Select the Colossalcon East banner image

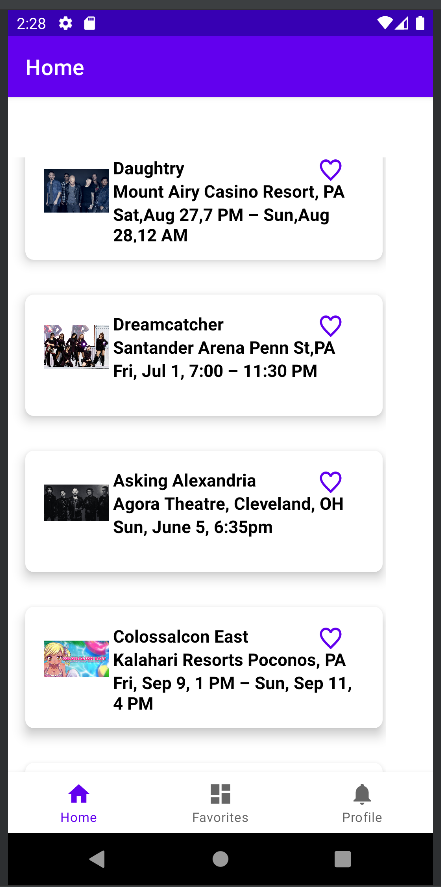point(76,659)
